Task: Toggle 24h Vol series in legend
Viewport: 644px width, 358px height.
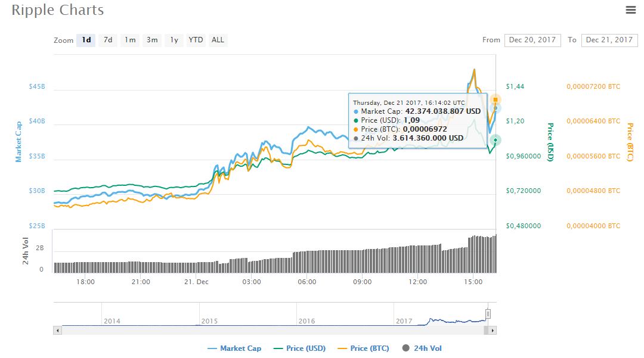Action: [422, 348]
